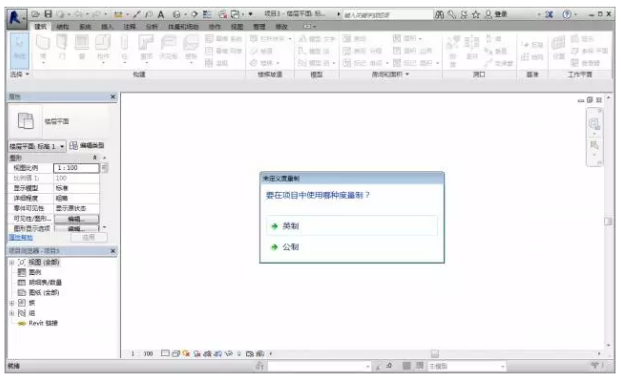This screenshot has width=621, height=376.
Task: Click the 编辑类型 edit type icon
Action: [x=73, y=146]
